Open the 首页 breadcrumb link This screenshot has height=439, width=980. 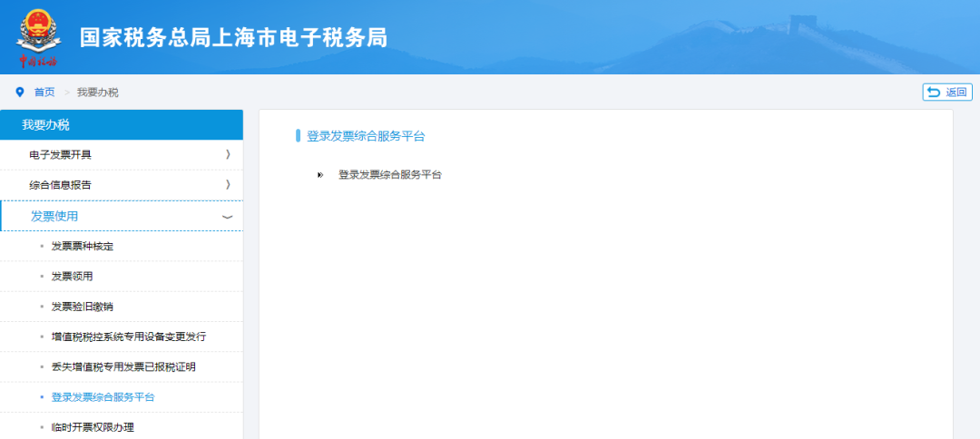pos(44,93)
